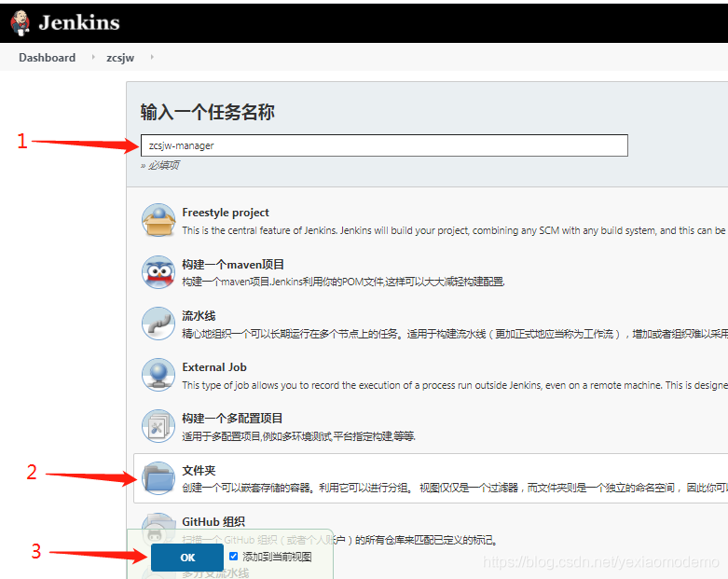Choose the Freestyle project title
This screenshot has width=728, height=579.
click(226, 213)
